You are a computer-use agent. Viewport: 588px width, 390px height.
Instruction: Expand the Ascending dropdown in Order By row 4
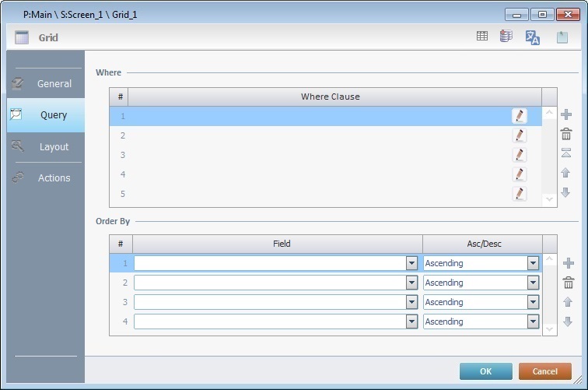click(533, 321)
